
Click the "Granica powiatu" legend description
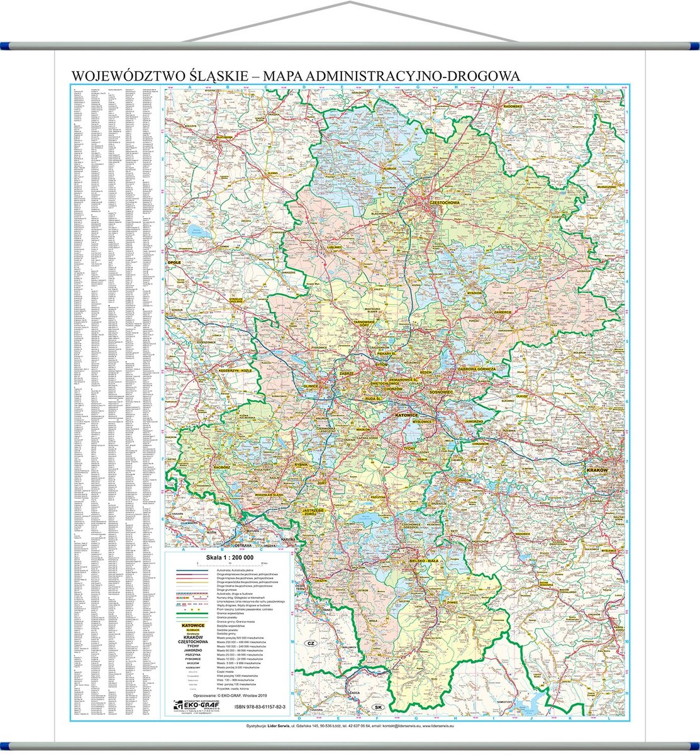coord(228,617)
